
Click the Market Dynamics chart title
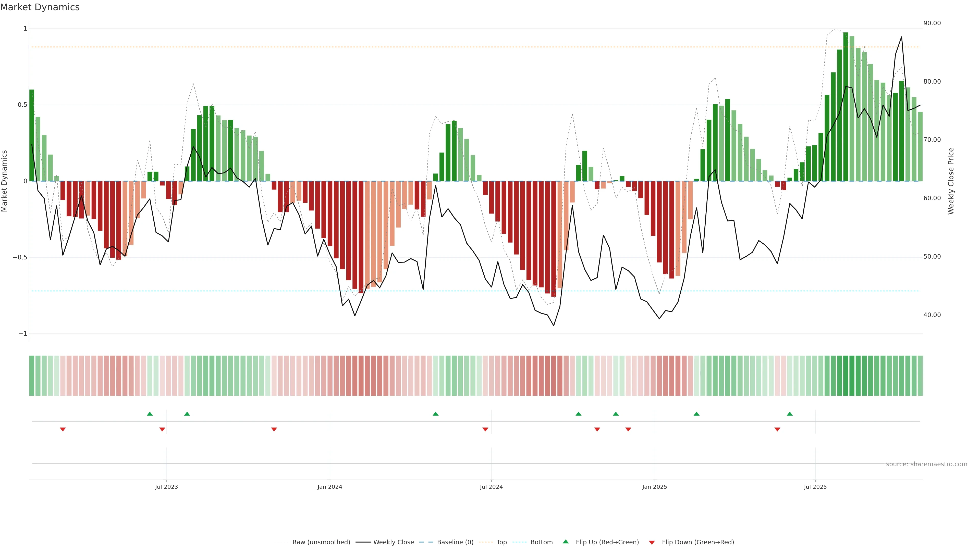click(x=40, y=7)
